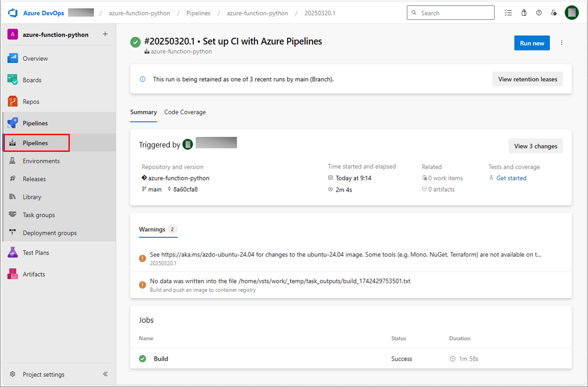Open the Deployment groups icon
Screen dimensions: 588x387
(13, 233)
